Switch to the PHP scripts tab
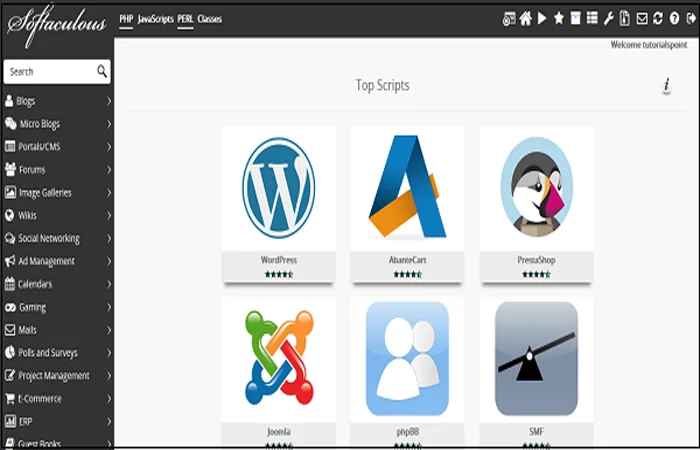 [126, 19]
